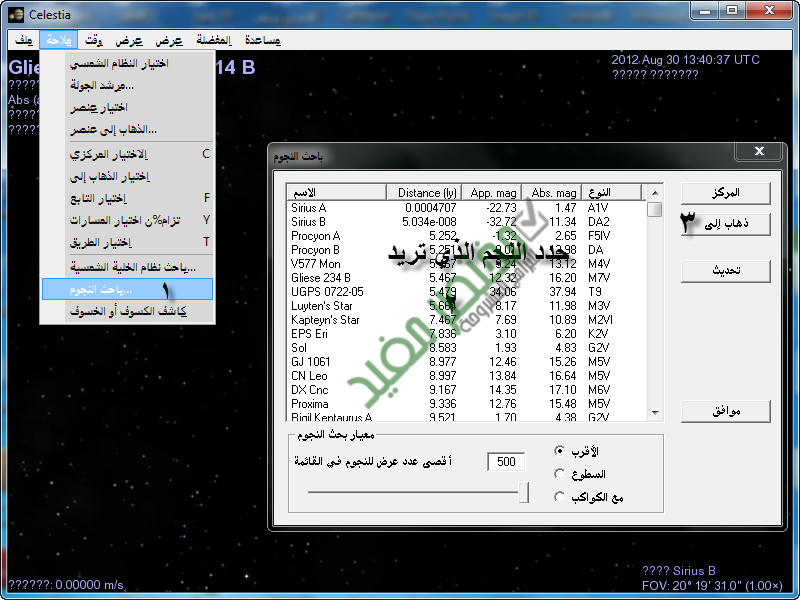
Task: Click the maximum stars field showing 500
Action: pyautogui.click(x=506, y=462)
